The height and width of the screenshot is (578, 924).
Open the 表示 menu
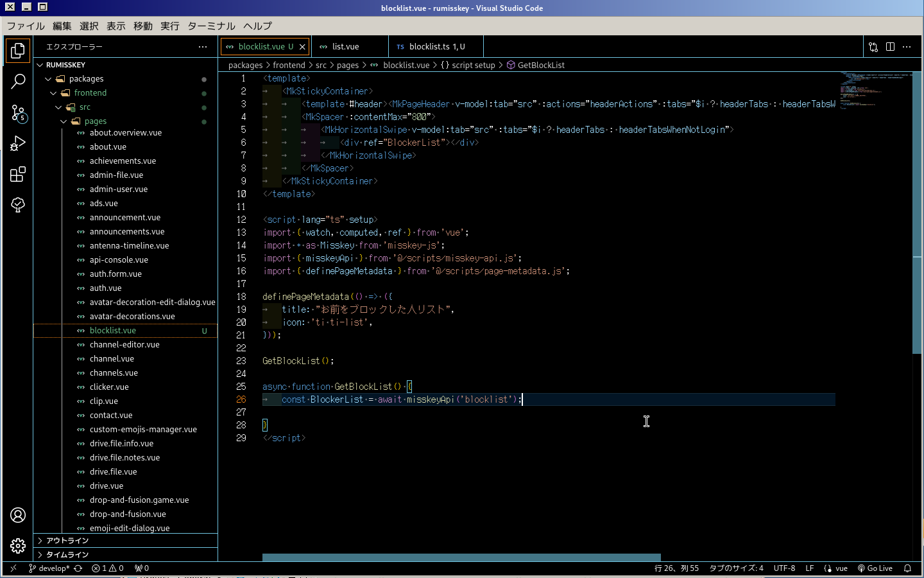coord(116,26)
